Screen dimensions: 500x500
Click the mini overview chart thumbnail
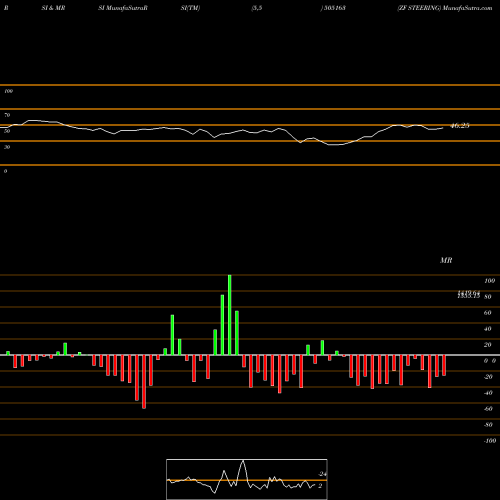tap(247, 479)
